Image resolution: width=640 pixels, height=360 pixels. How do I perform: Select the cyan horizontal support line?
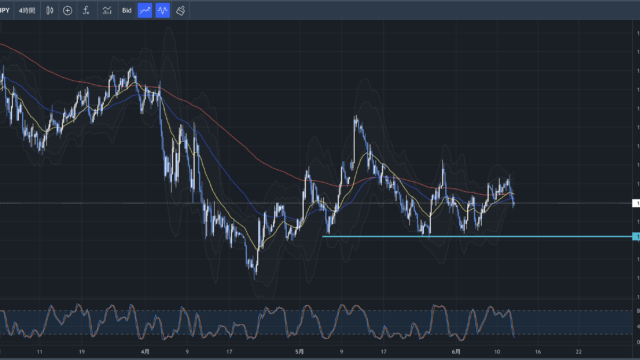point(477,236)
